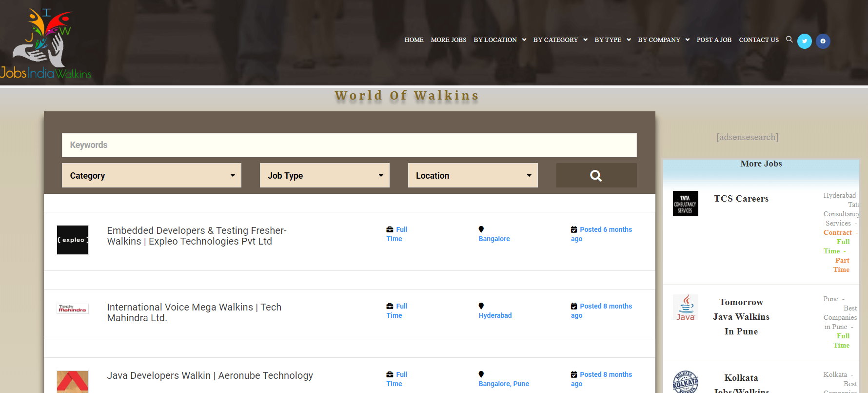Expand the By Category menu
This screenshot has height=393, width=868.
pyautogui.click(x=560, y=40)
